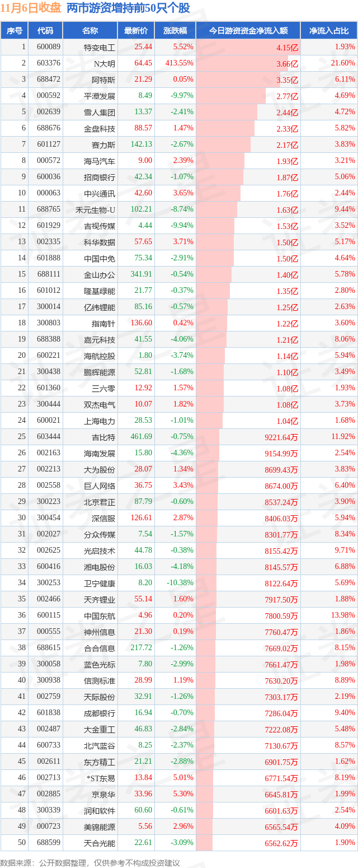The image size is (358, 868).
Task: Click stock name 信测标准
Action: point(100,681)
